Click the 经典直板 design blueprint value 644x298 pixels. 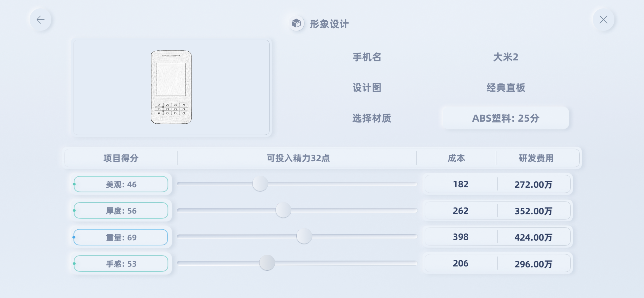pos(505,88)
